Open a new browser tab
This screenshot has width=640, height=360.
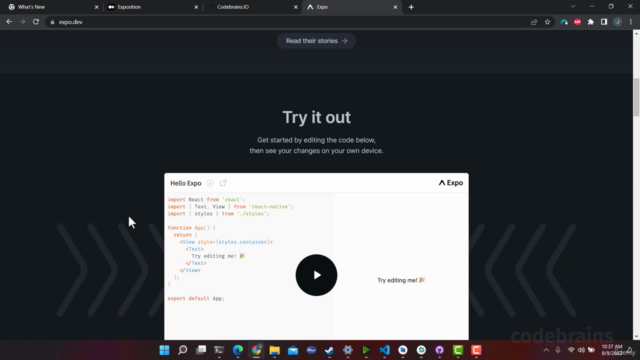[x=411, y=7]
